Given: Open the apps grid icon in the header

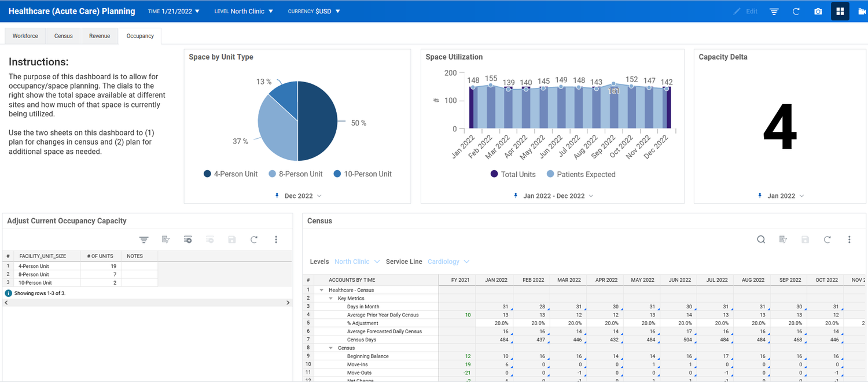Looking at the screenshot, I should coord(840,11).
